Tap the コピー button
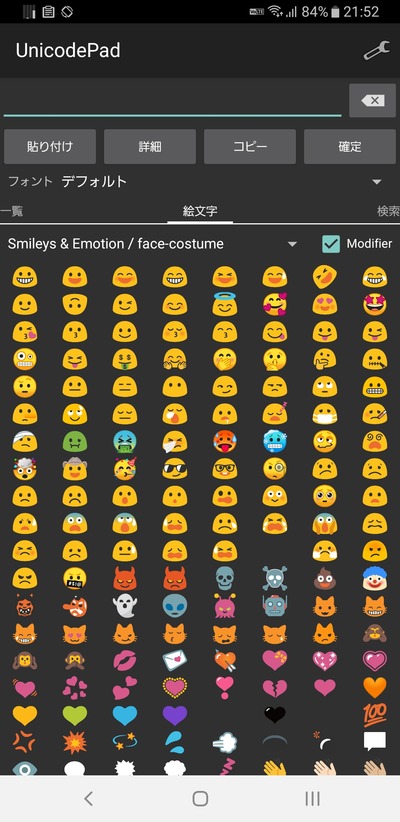The width and height of the screenshot is (400, 822). tap(250, 147)
